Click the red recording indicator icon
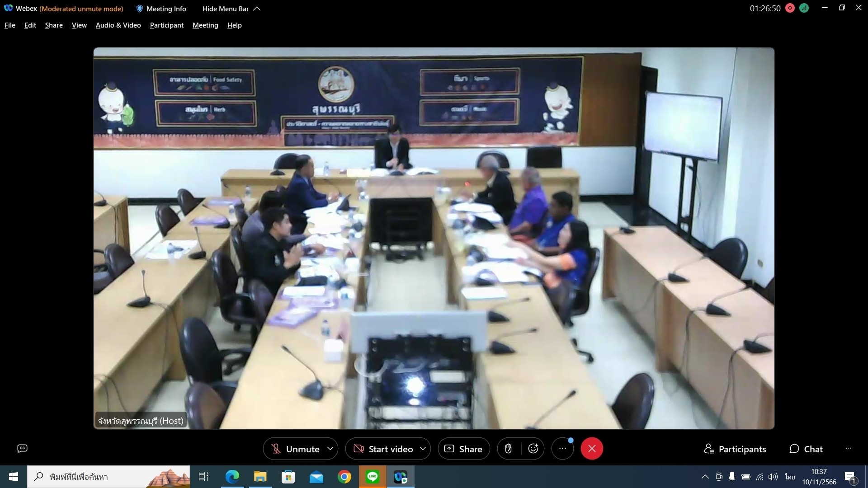 point(790,8)
